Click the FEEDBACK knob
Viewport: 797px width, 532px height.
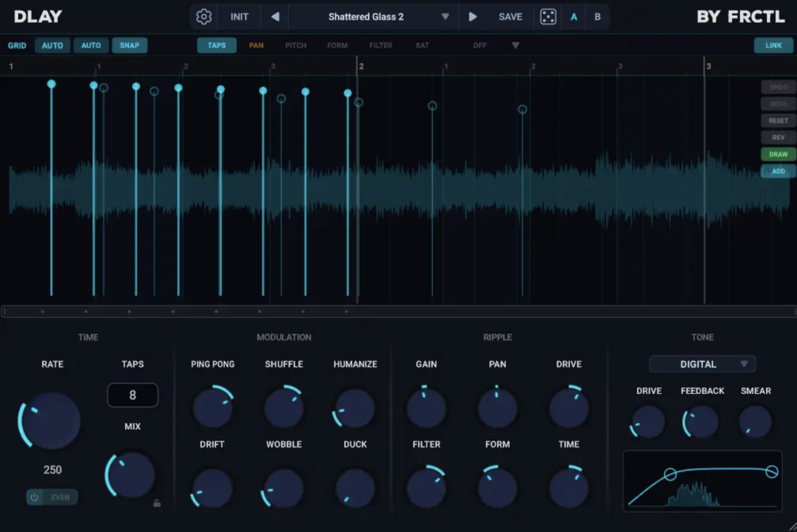coord(702,422)
